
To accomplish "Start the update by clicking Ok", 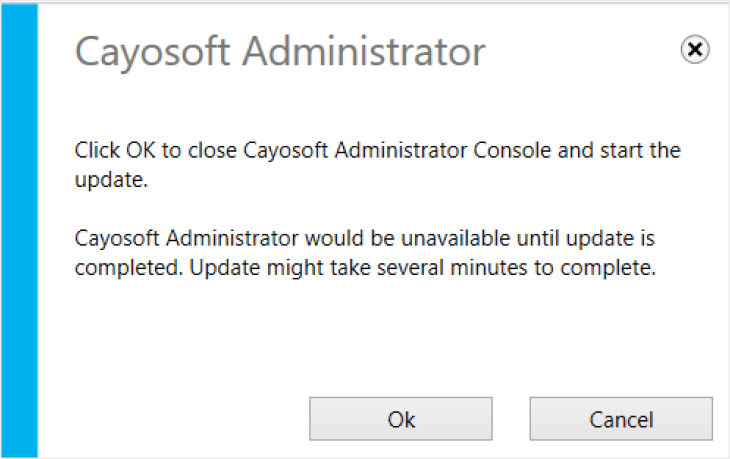I will [x=401, y=418].
